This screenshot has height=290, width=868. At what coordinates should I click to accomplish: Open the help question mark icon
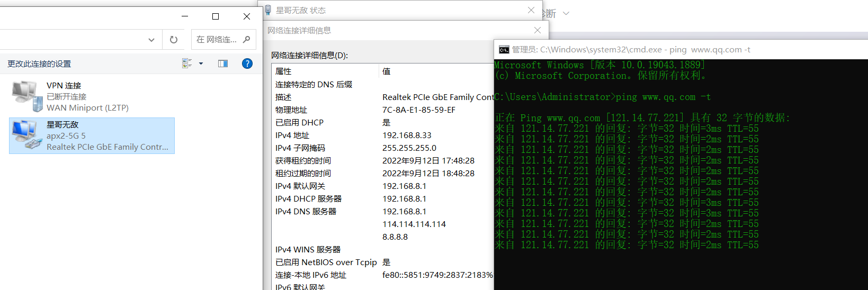pyautogui.click(x=247, y=64)
